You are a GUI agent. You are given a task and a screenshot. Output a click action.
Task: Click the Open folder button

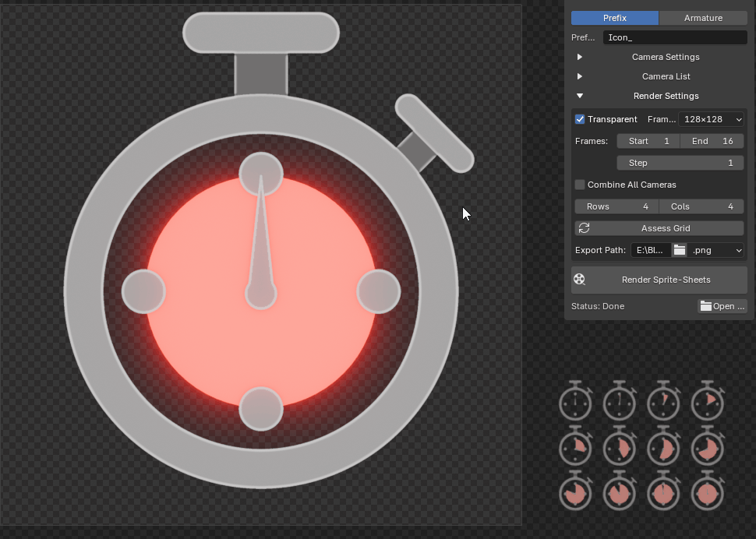722,306
